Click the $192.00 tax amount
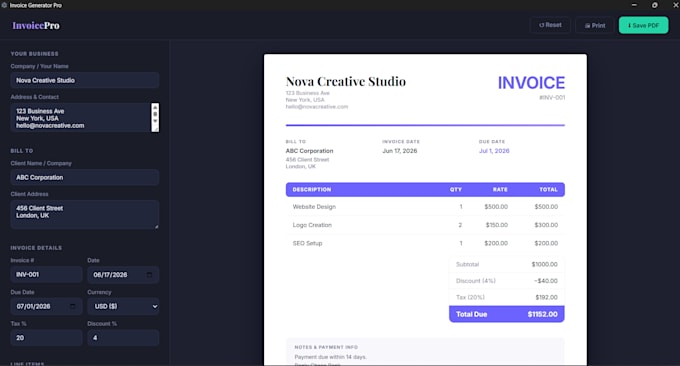The image size is (680, 366). coord(546,297)
